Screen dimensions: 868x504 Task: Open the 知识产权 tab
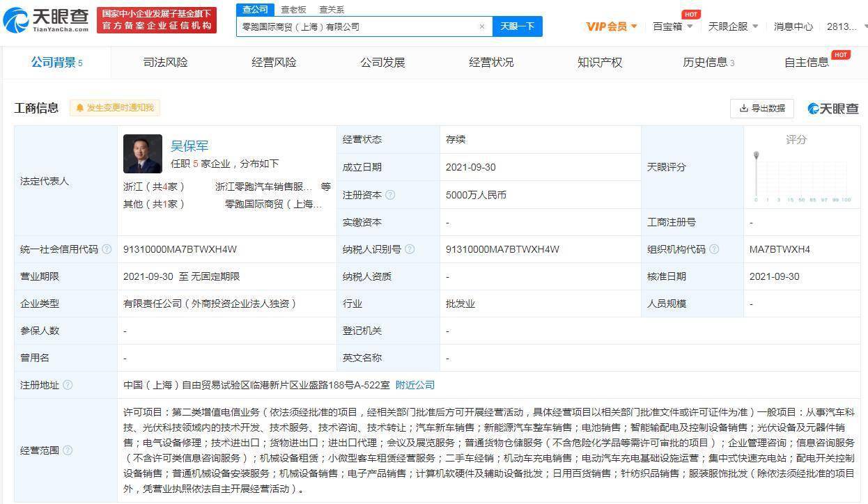click(600, 62)
